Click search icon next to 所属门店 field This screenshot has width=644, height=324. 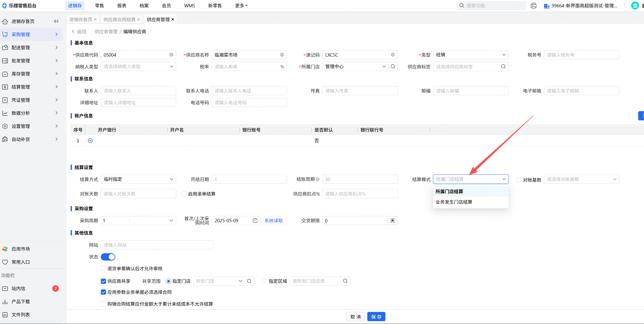tap(393, 67)
